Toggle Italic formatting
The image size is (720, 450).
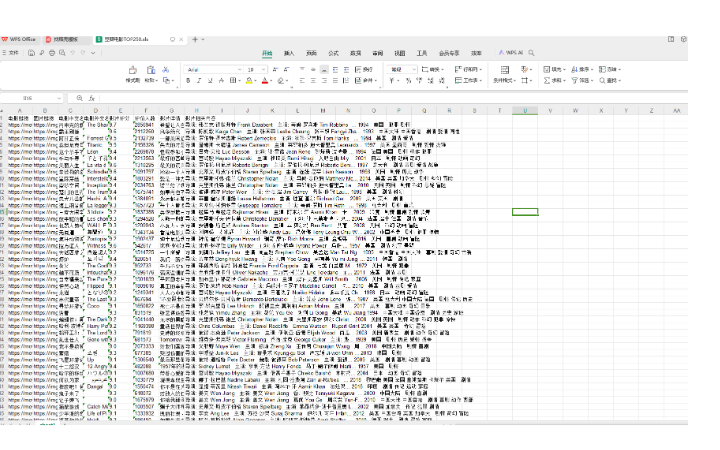[x=199, y=80]
